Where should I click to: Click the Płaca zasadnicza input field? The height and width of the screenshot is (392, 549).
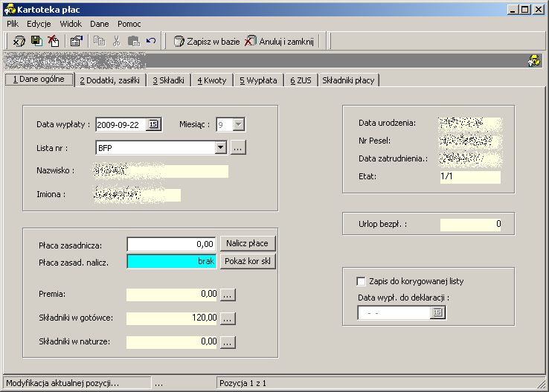(171, 244)
